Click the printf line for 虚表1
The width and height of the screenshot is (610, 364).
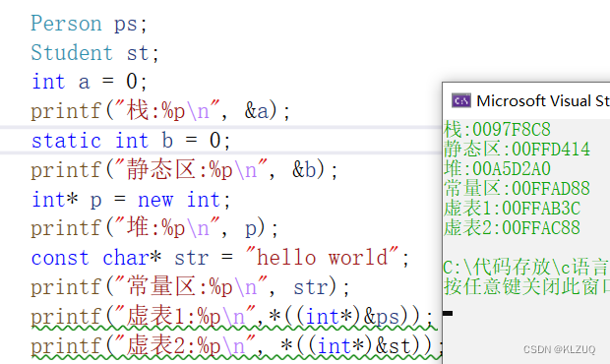(232, 316)
